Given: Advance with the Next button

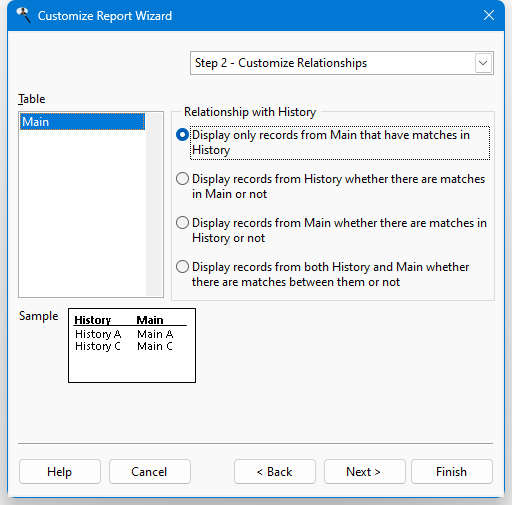Looking at the screenshot, I should pyautogui.click(x=365, y=472).
